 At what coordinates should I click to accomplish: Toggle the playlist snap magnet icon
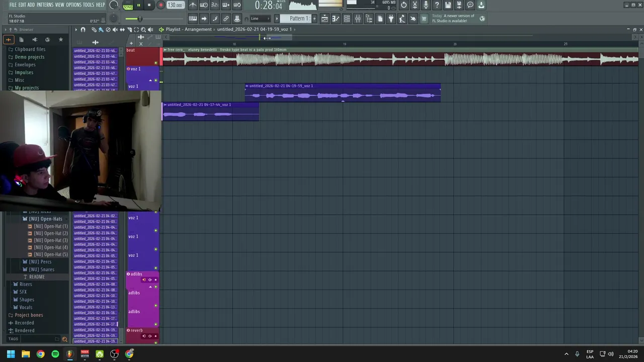click(x=83, y=30)
